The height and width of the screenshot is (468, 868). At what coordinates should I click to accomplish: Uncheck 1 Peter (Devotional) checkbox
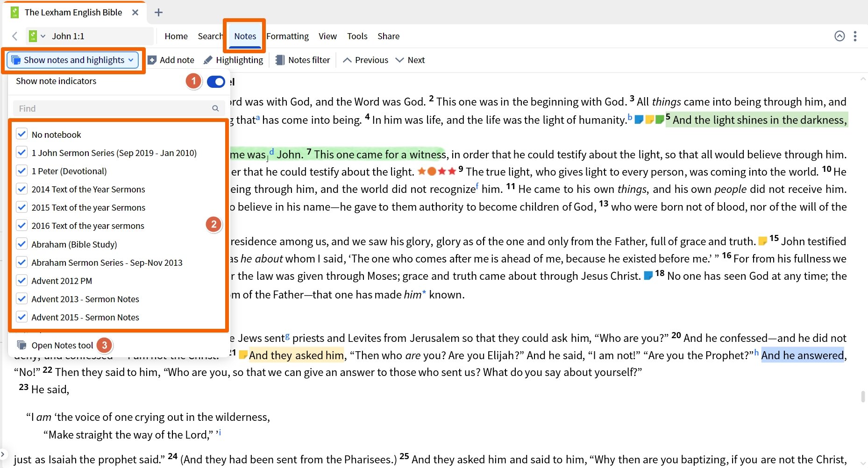[21, 170]
